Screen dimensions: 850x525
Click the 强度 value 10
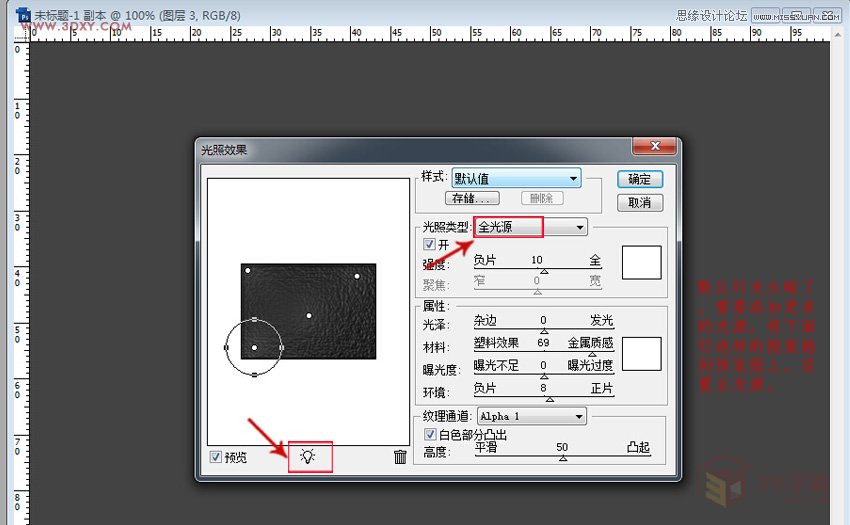(x=537, y=260)
